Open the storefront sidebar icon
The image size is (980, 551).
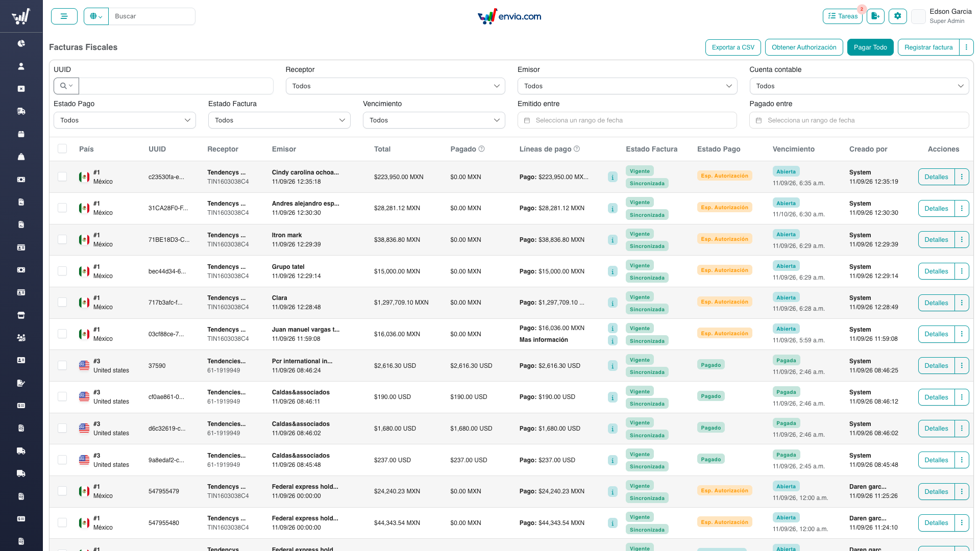(21, 315)
